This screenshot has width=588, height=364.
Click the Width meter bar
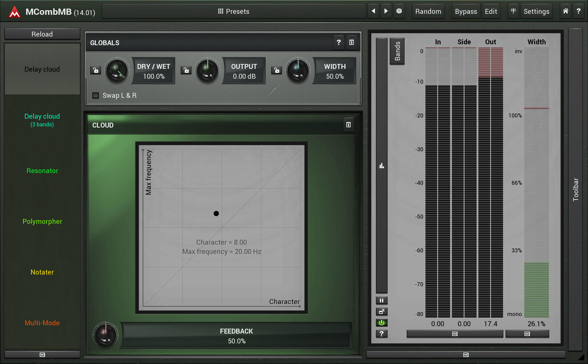click(537, 183)
